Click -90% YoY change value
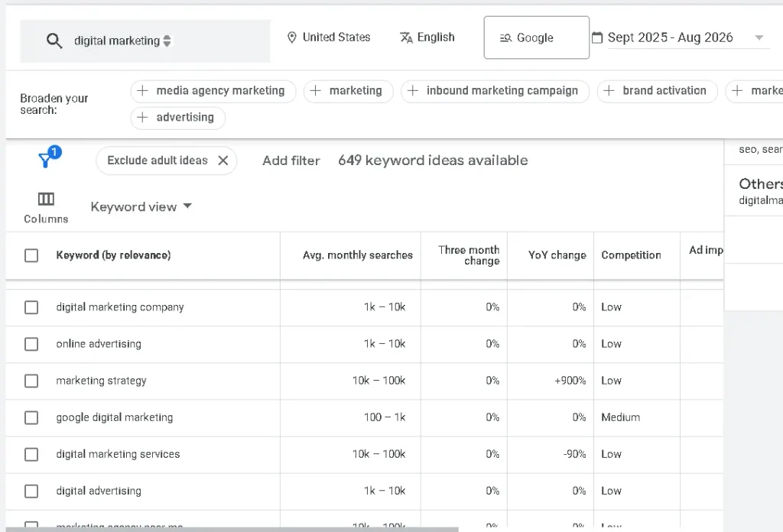 (574, 455)
